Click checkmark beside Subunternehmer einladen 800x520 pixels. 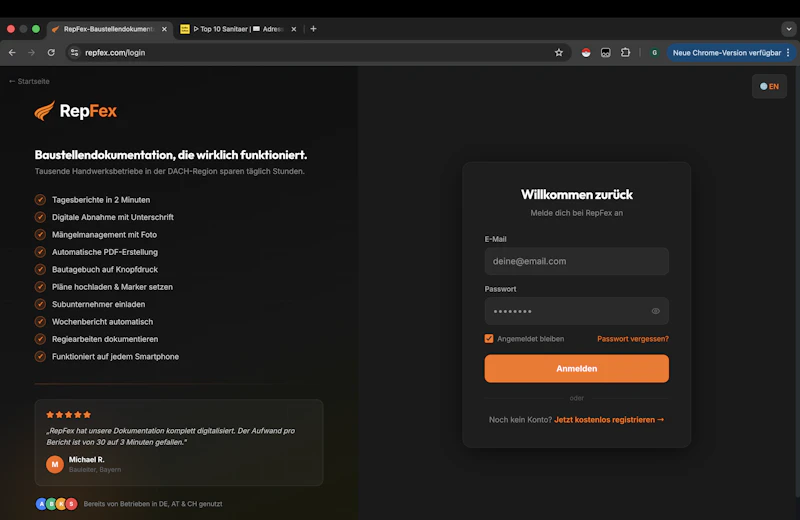click(40, 304)
